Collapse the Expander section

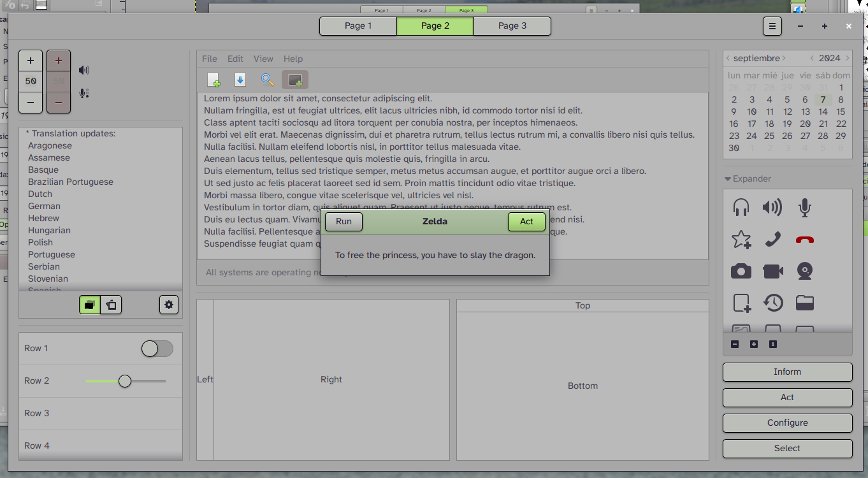[x=748, y=179]
